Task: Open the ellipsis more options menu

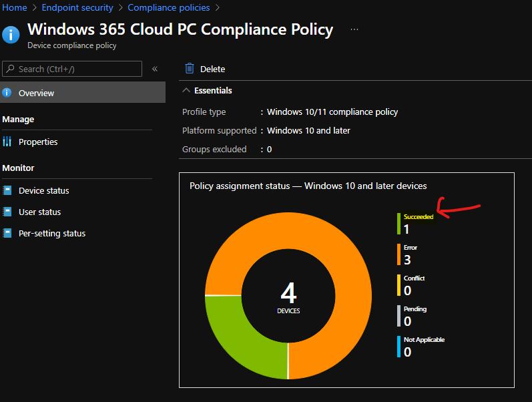Action: [354, 29]
